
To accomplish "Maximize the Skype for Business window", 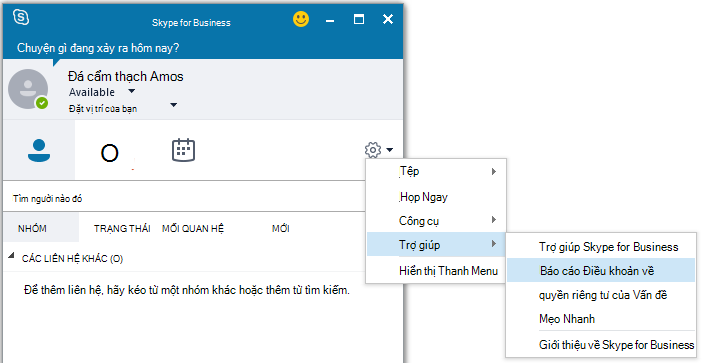I will click(359, 19).
